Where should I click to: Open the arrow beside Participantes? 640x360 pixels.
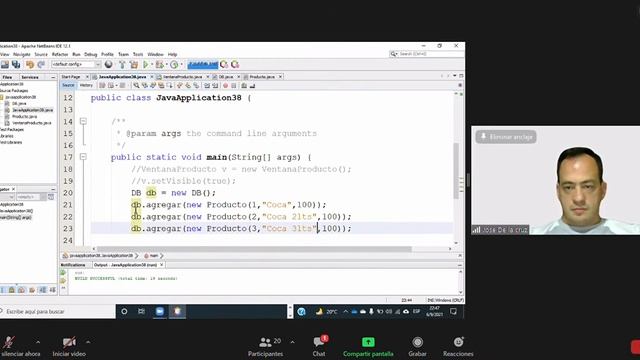coord(292,342)
